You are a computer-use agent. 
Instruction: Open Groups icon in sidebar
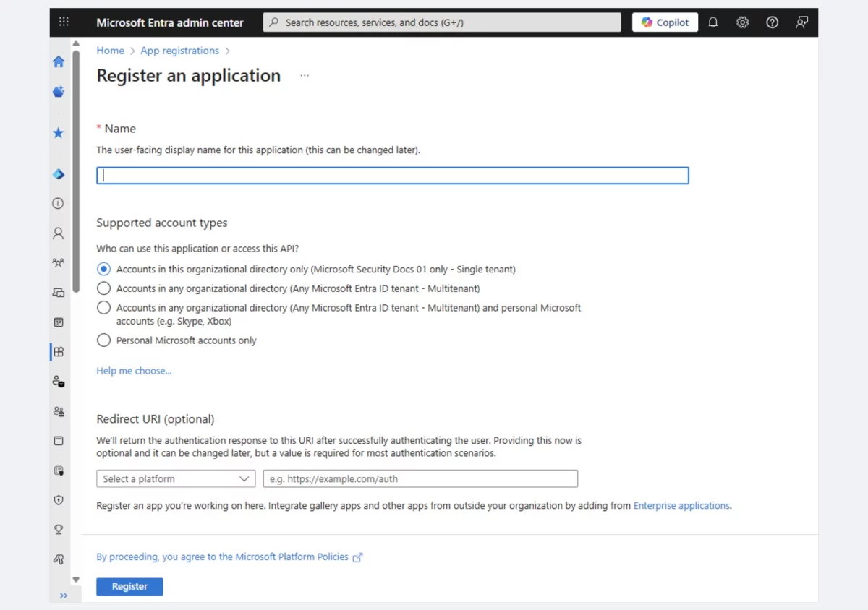coord(59,263)
